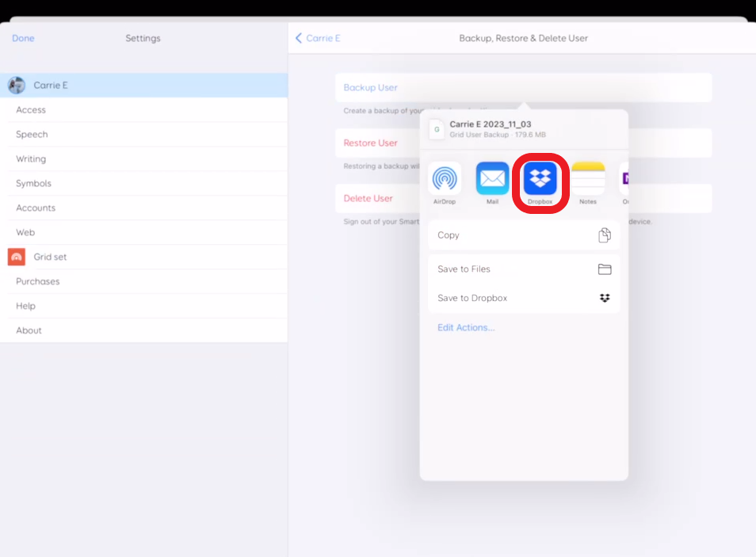Open Access settings row
Screen dimensions: 756x557
pos(143,110)
